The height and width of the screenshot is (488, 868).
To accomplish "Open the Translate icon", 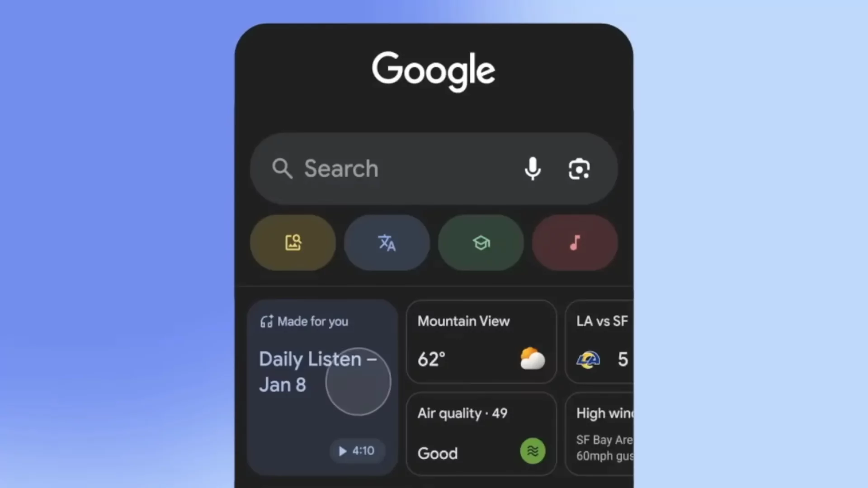I will 387,243.
